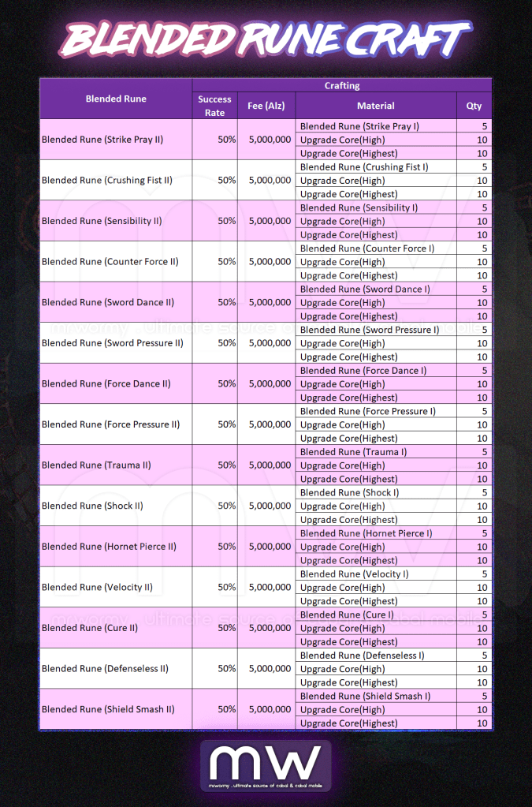
Task: Click the Success Rate column header
Action: tap(214, 106)
